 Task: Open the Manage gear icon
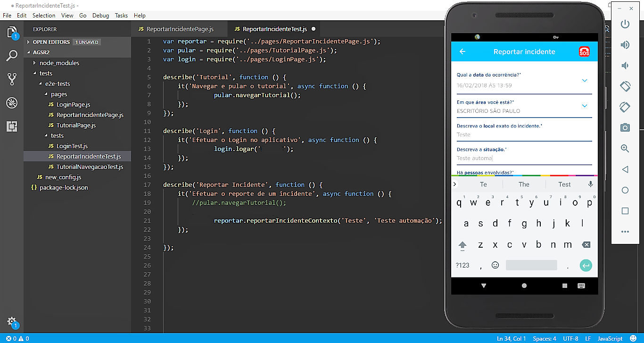[12, 321]
